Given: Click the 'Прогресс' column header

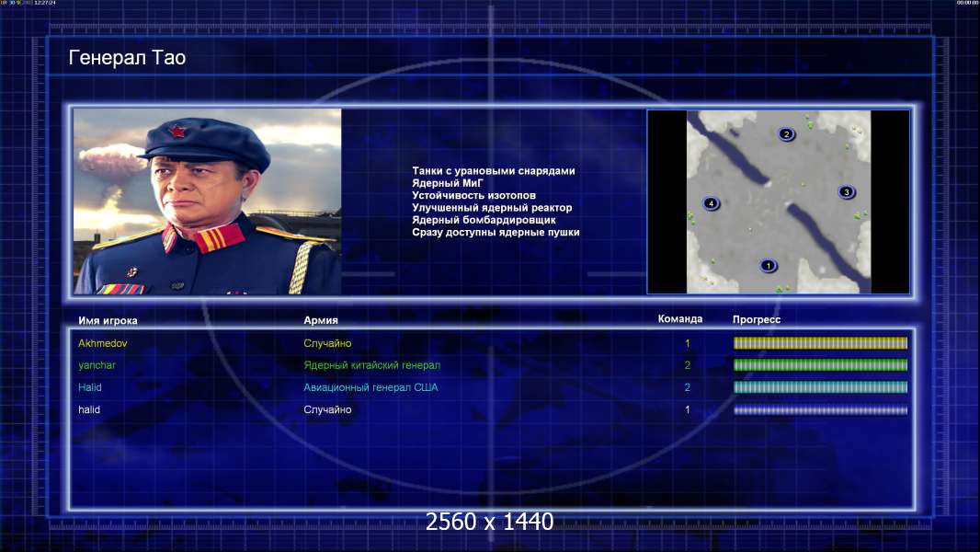Looking at the screenshot, I should (757, 319).
